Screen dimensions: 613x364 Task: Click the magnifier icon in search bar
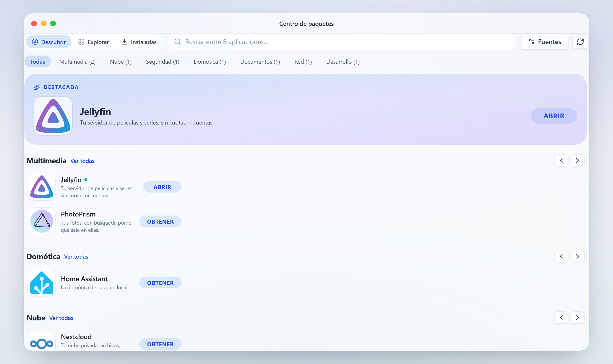(x=177, y=42)
